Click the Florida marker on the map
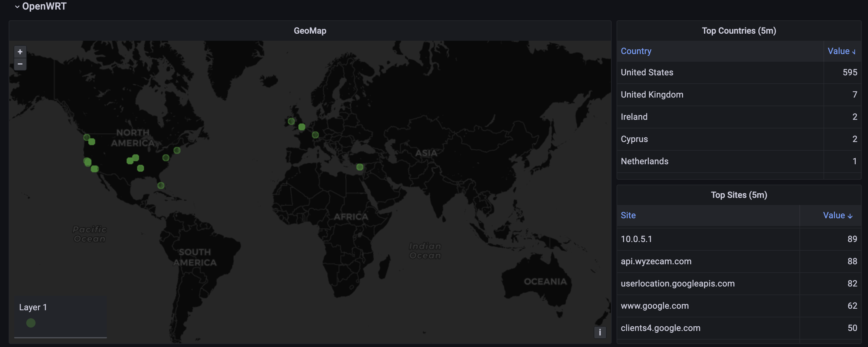The height and width of the screenshot is (347, 868). 161,185
